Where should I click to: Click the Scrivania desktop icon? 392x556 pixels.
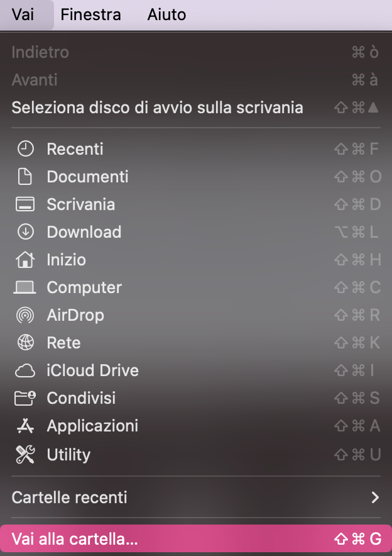pyautogui.click(x=25, y=204)
